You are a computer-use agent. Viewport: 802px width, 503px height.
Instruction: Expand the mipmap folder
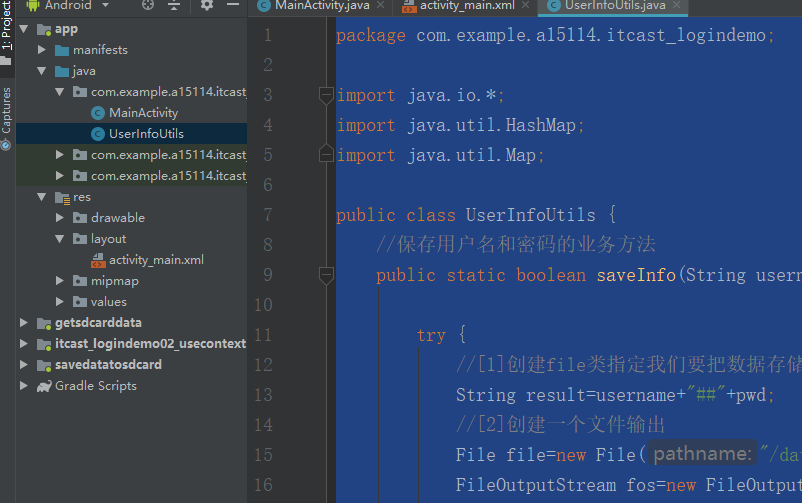coord(60,281)
